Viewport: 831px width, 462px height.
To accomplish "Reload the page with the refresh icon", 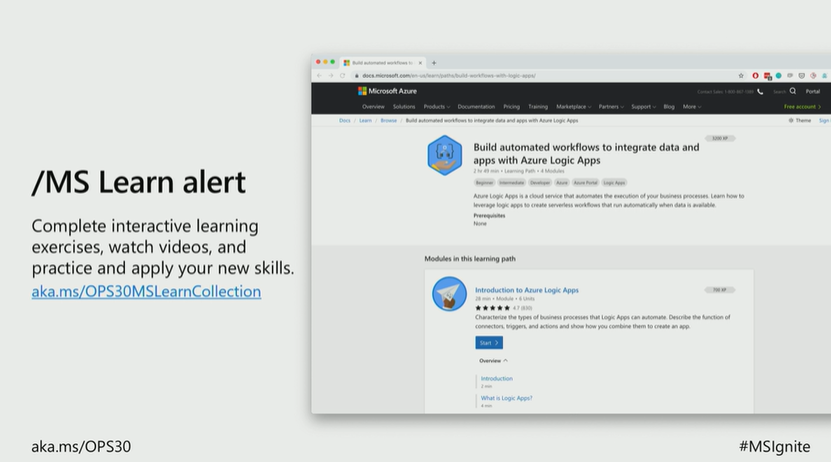I will tap(342, 76).
